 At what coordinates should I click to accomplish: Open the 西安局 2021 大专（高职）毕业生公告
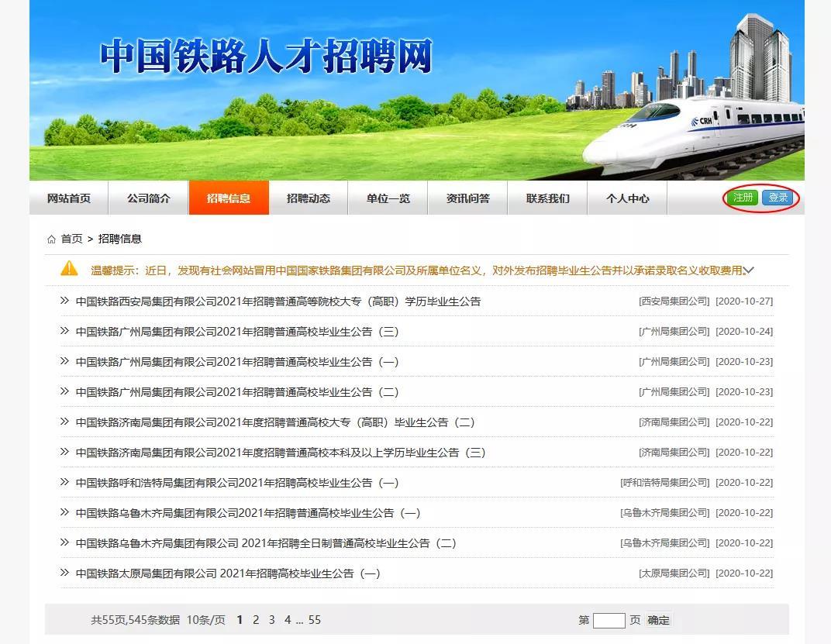coord(278,301)
